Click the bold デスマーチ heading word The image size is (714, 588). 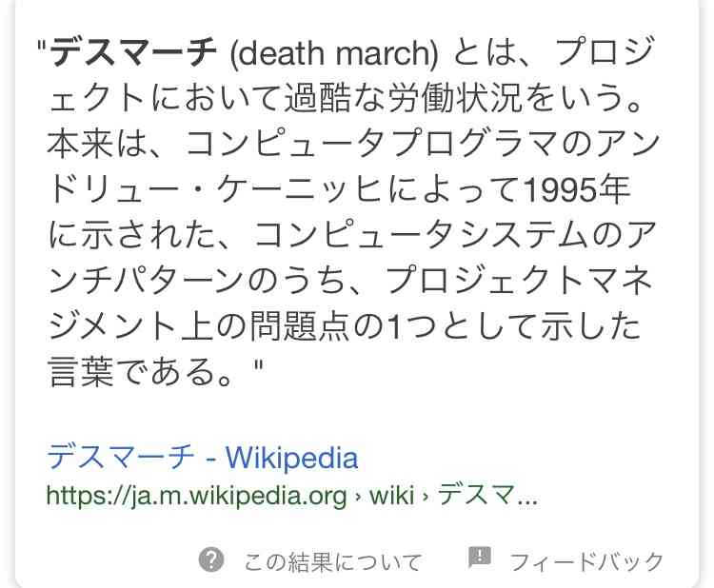coord(133,52)
